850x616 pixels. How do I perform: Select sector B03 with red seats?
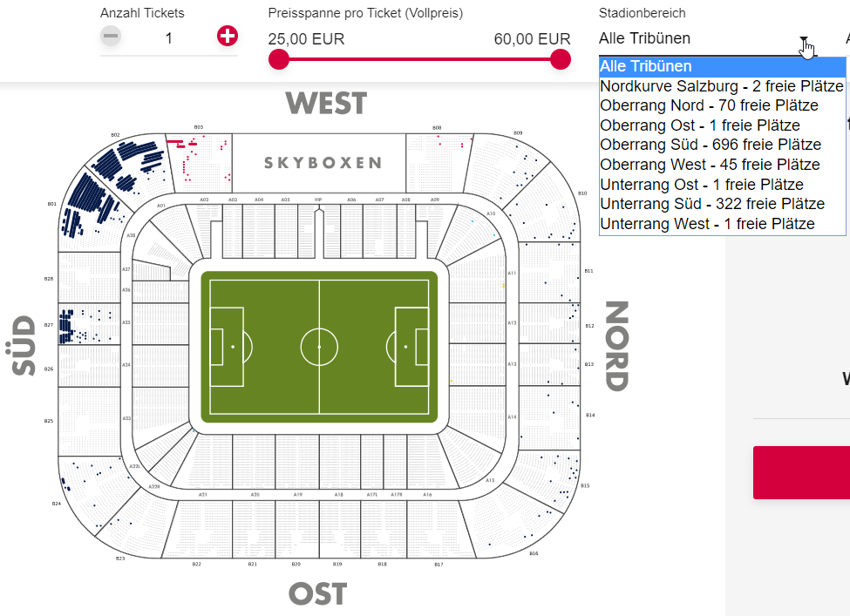[200, 163]
